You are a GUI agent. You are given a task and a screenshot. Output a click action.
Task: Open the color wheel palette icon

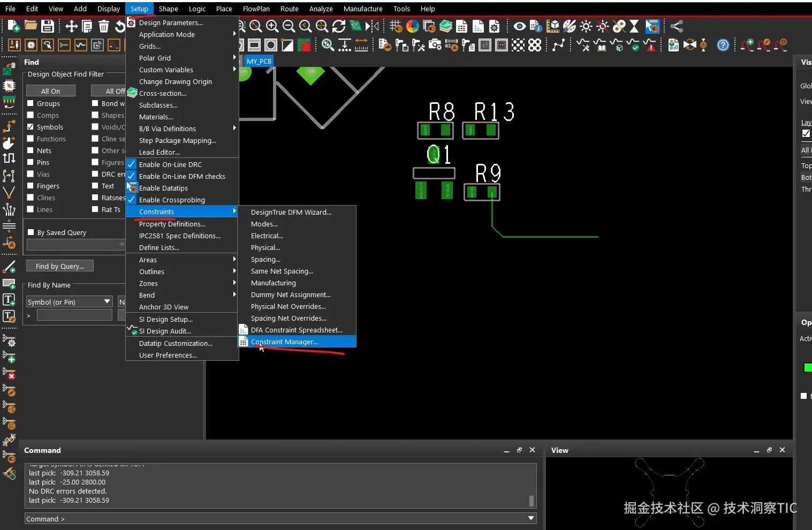(413, 26)
